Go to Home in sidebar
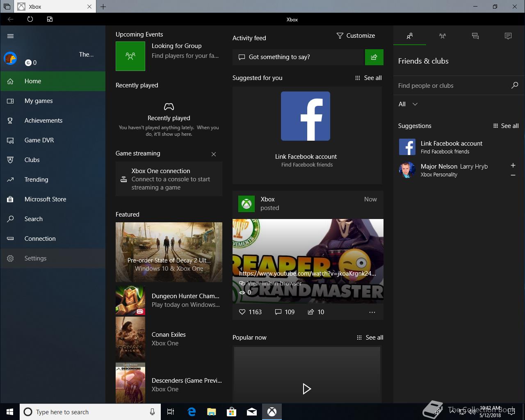 52,81
